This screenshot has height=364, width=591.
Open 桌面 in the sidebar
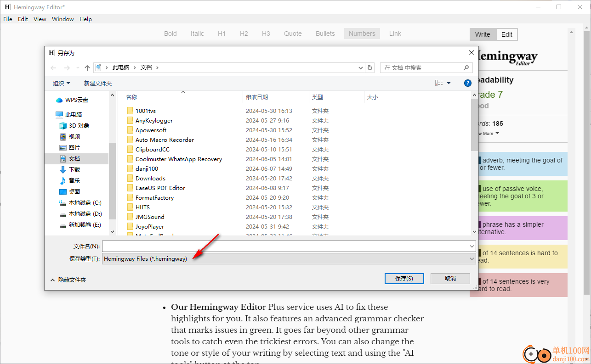(x=70, y=192)
